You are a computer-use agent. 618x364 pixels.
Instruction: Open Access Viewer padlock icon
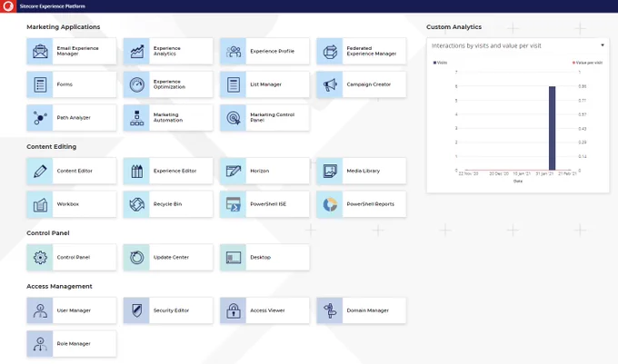[233, 310]
